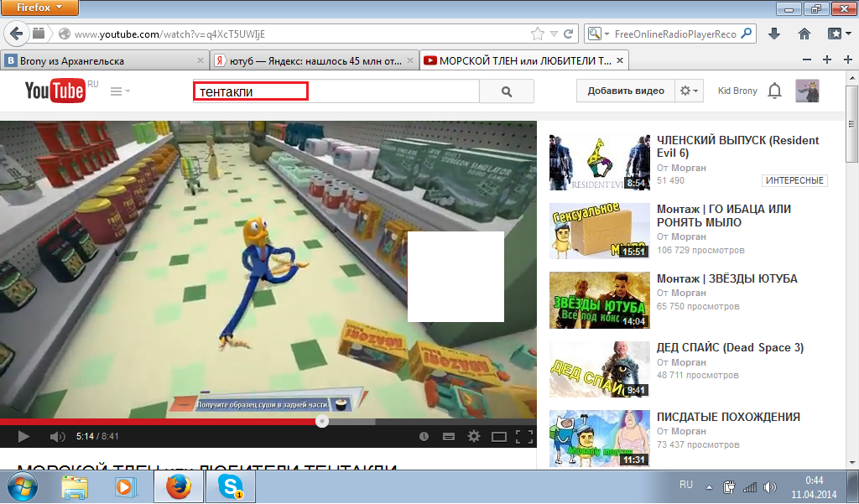Enter fullscreen with the player corner icon
The height and width of the screenshot is (504, 859).
(524, 437)
